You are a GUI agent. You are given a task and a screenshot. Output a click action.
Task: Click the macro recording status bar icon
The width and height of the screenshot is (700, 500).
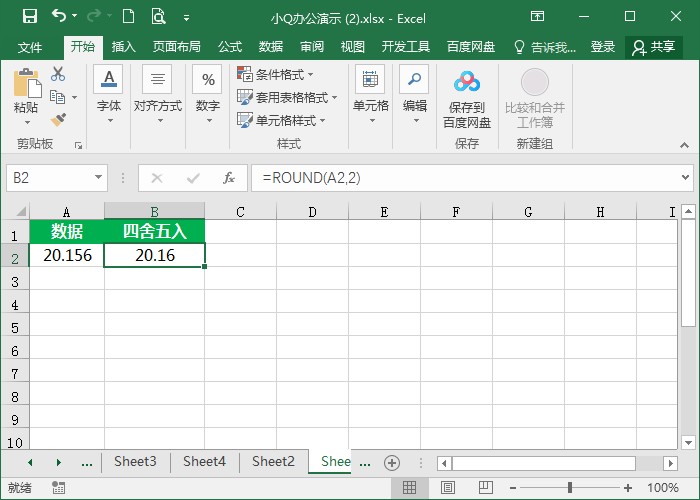point(58,488)
